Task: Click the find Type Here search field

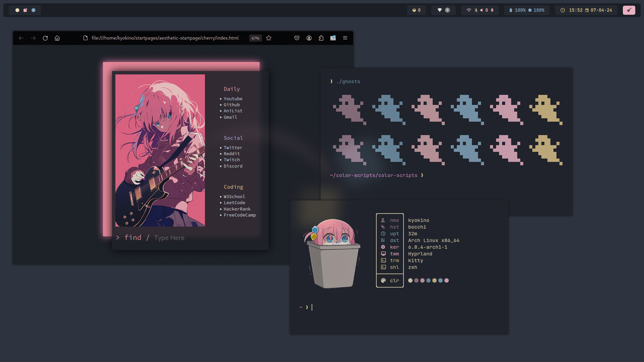Action: click(169, 238)
